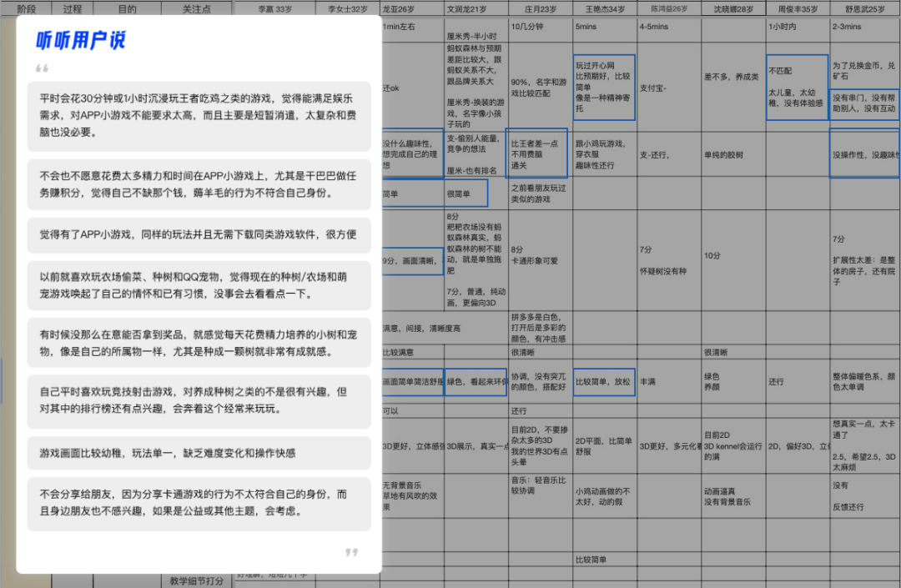Select the '小鸡动画做的不太好' cell
Viewport: 901px width, 588px height.
click(x=605, y=496)
